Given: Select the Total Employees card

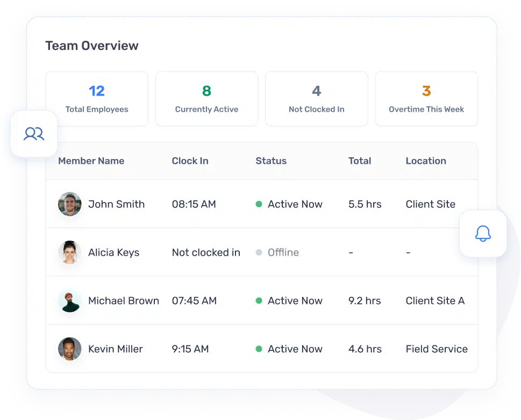Looking at the screenshot, I should coord(97,99).
